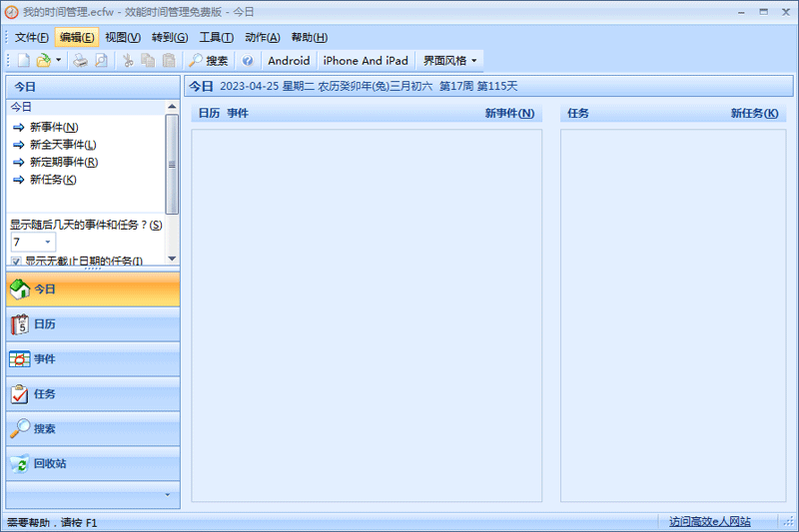Screen dimensions: 799x532
Task: Click arrow icon beside 新全天事件(L)
Action: coord(18,145)
